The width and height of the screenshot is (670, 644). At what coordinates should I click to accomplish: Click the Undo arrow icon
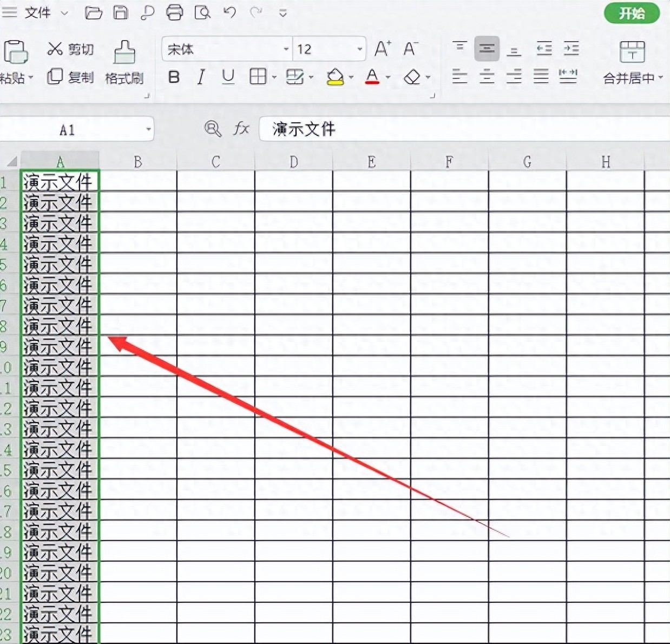(229, 12)
